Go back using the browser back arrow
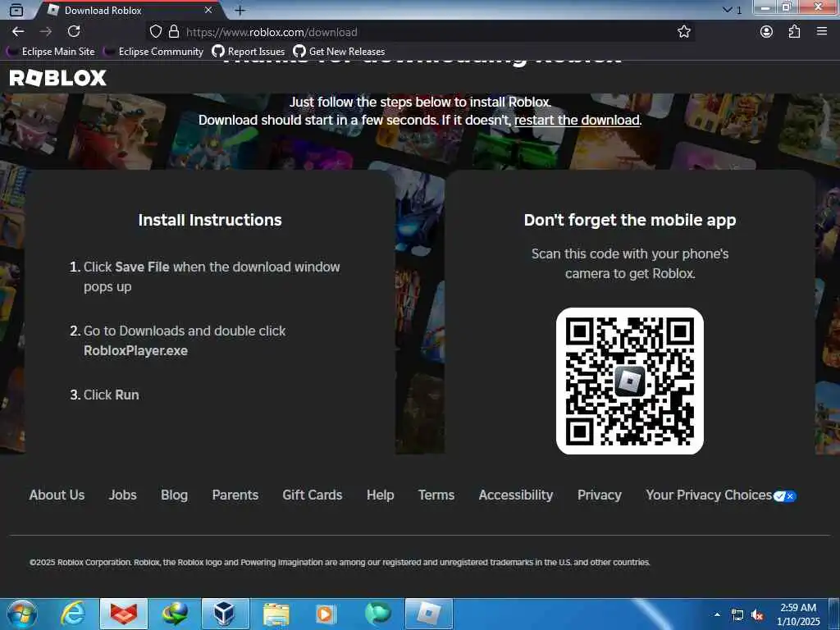This screenshot has height=630, width=840. pos(18,32)
